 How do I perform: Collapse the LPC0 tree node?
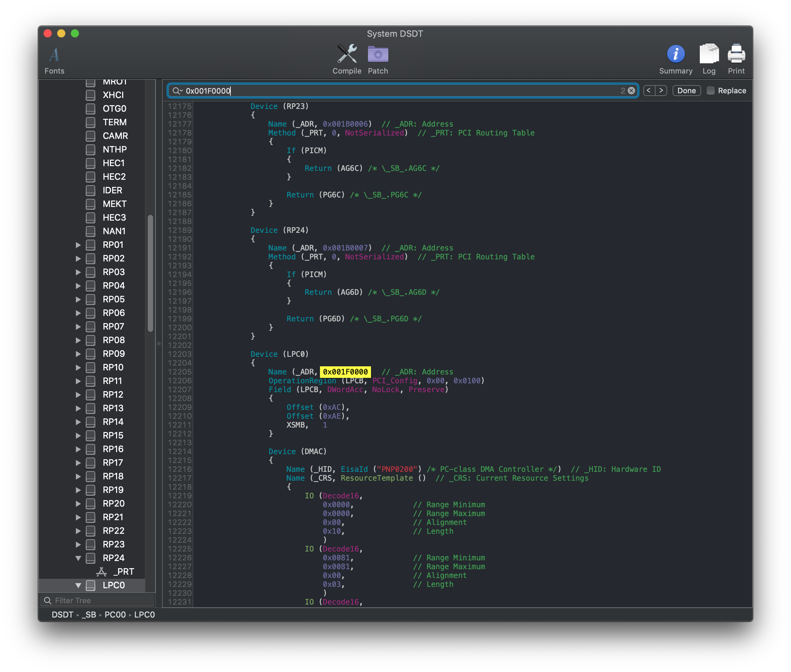point(78,585)
